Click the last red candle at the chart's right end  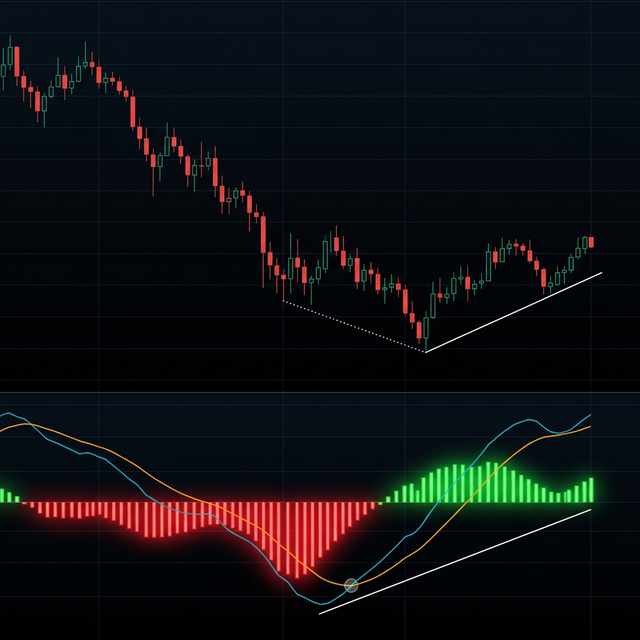591,242
